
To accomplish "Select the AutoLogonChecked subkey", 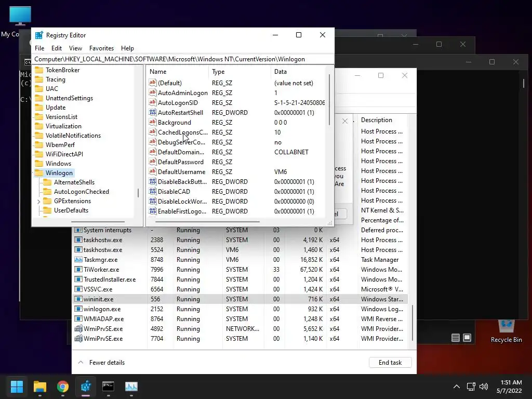I will 82,192.
